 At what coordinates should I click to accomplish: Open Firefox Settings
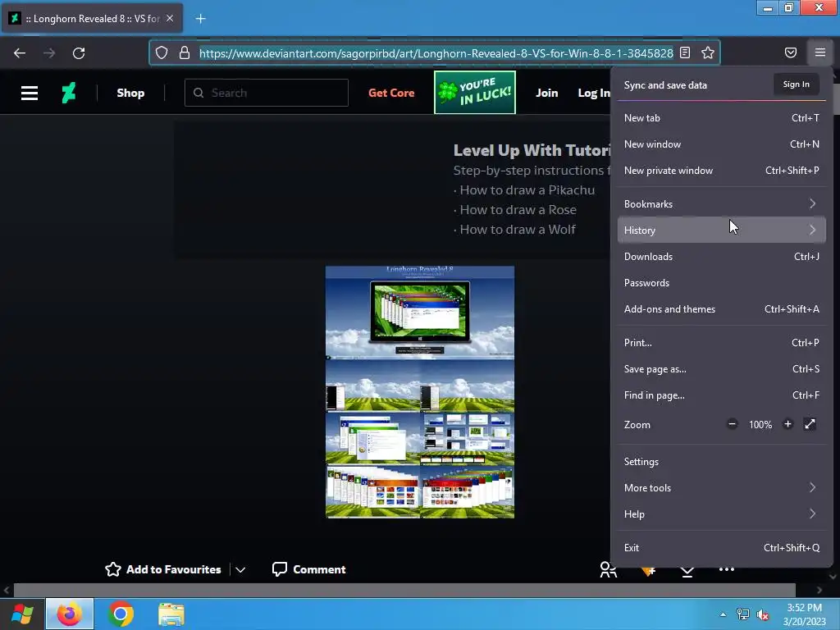[x=721, y=461]
